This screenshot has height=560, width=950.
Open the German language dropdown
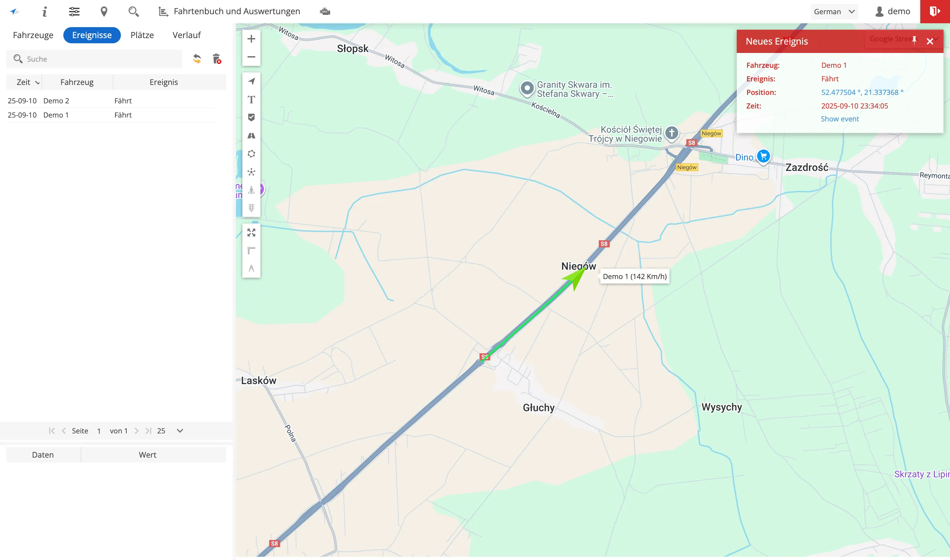pyautogui.click(x=834, y=12)
